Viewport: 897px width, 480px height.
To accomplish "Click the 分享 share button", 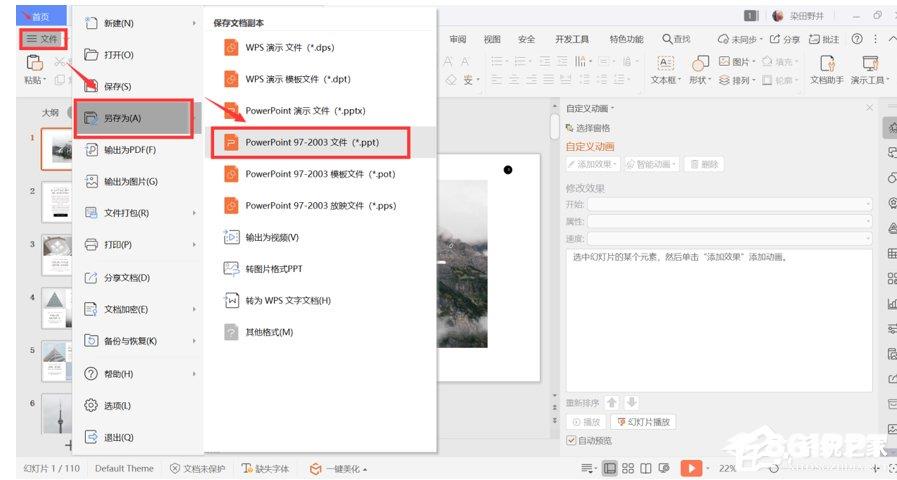I will pos(785,39).
